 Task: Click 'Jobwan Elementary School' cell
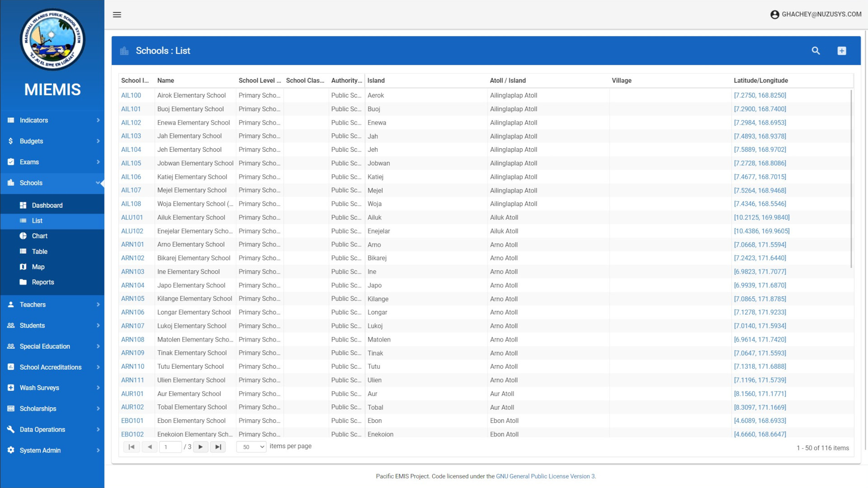point(195,163)
